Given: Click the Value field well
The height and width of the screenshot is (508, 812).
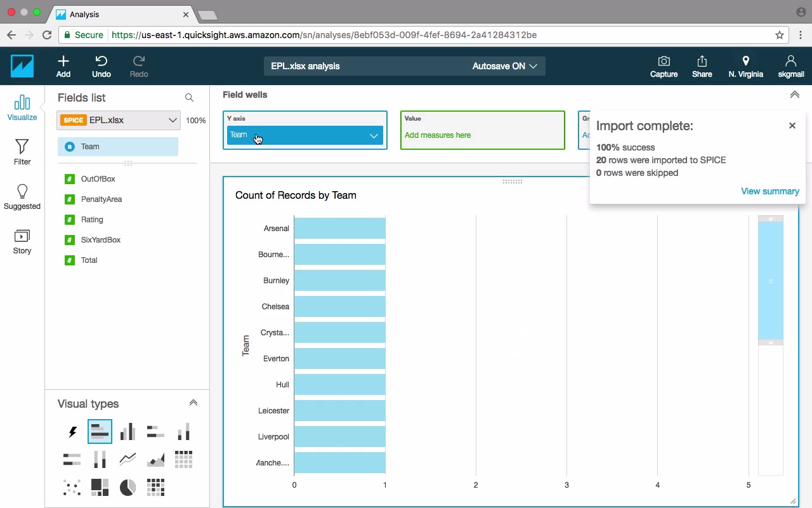Looking at the screenshot, I should [483, 130].
